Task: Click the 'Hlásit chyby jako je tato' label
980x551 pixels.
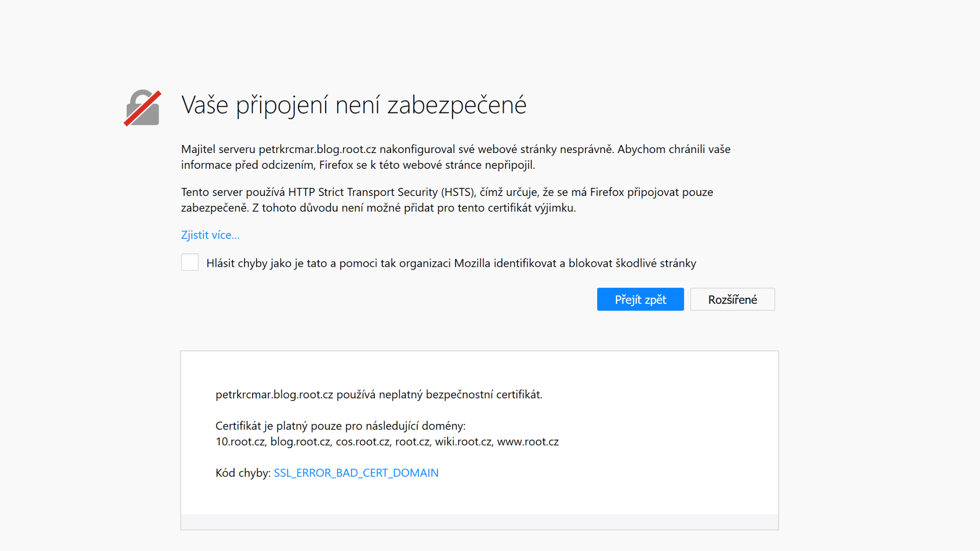Action: point(451,264)
